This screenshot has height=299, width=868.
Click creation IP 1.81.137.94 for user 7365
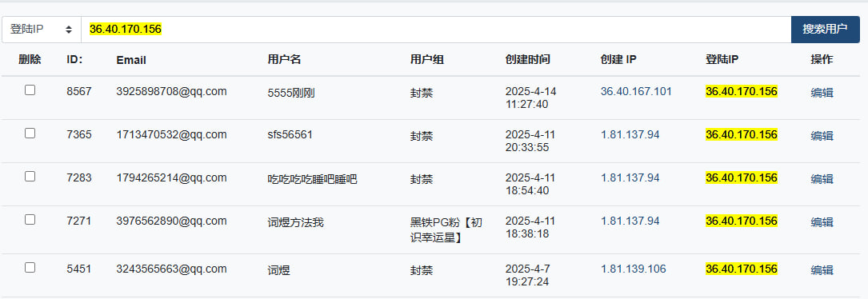[x=630, y=134]
